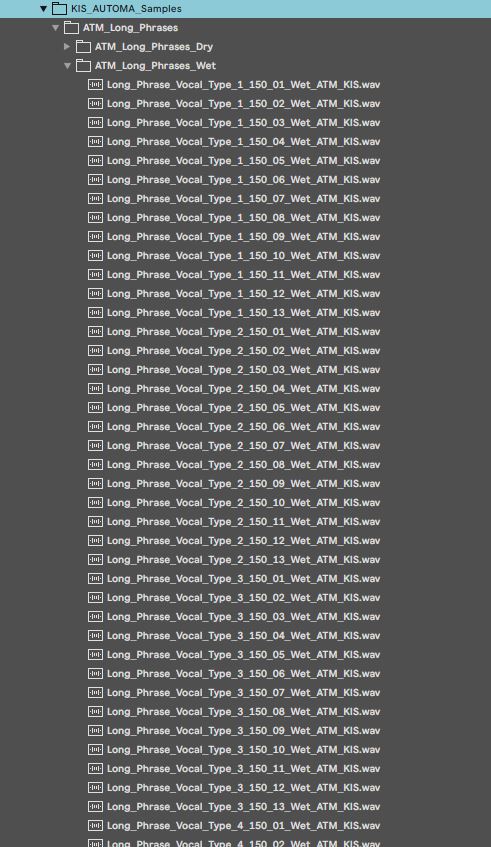This screenshot has width=491, height=847.
Task: Select Long_Phrase_Vocal_Type_1_150_04_Wet_ATM_KIS.wav
Action: 244,142
